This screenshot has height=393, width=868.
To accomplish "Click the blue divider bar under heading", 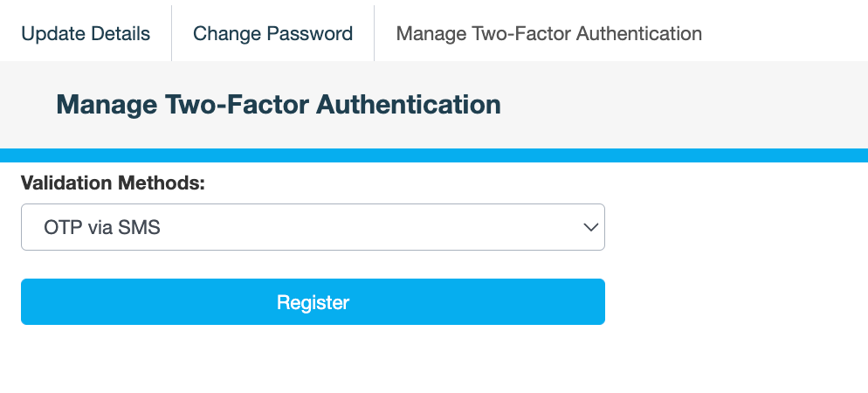I will pyautogui.click(x=434, y=155).
